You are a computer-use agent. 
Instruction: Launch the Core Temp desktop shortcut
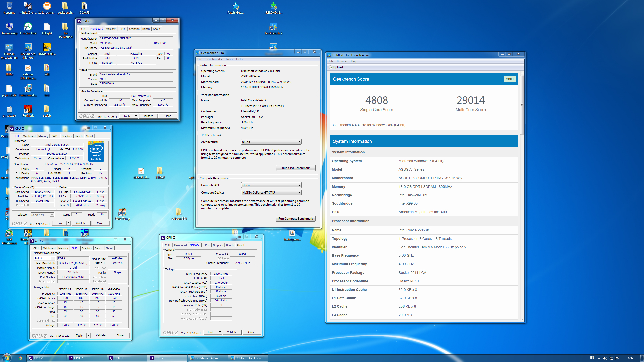(x=122, y=214)
